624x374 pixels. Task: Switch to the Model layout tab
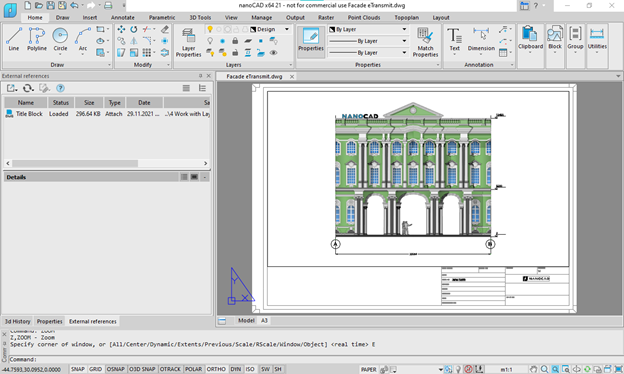pyautogui.click(x=246, y=321)
